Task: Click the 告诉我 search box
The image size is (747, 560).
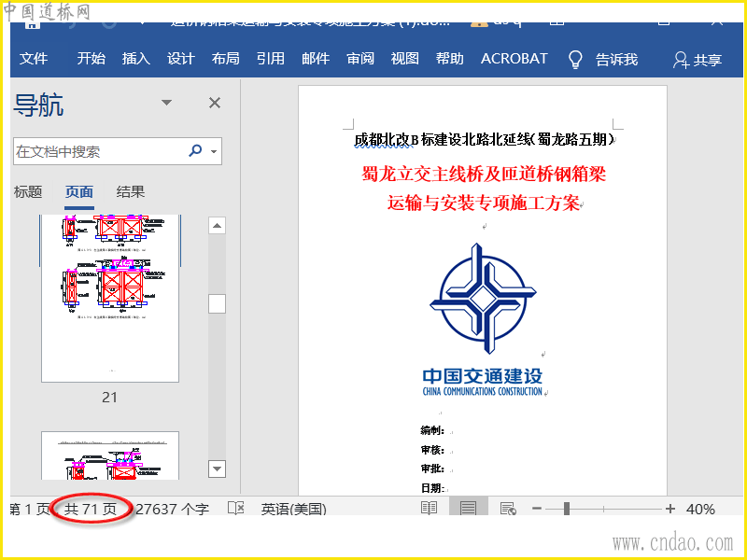Action: point(616,60)
